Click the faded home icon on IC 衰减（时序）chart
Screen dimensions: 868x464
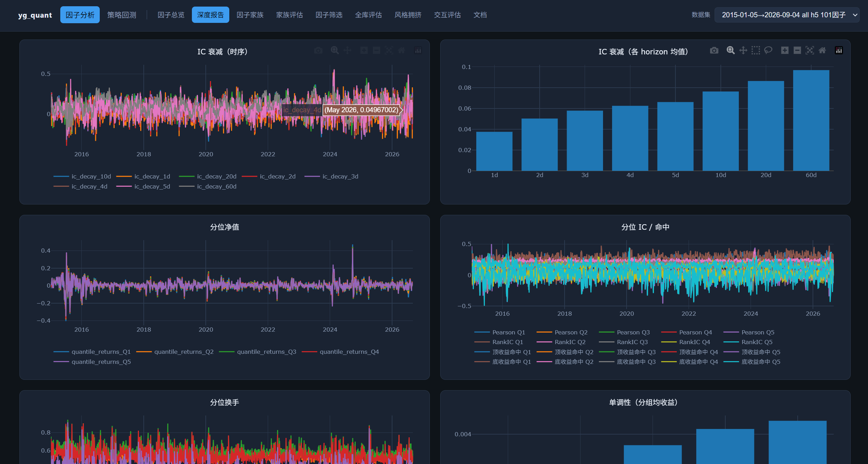pos(401,51)
